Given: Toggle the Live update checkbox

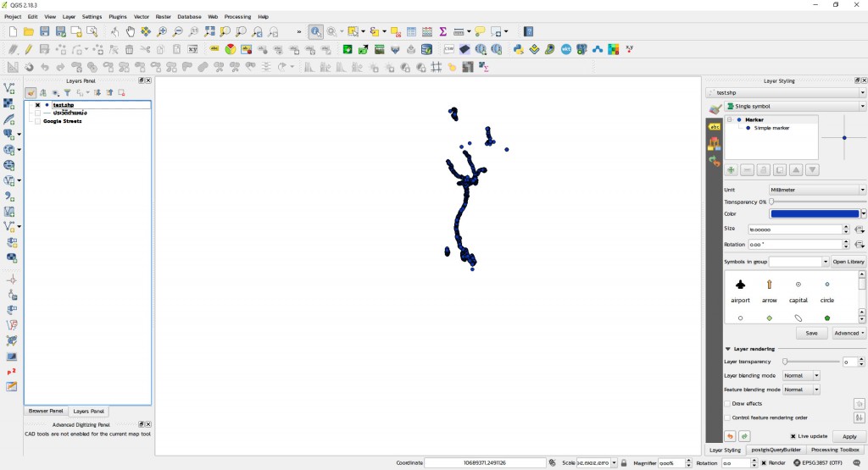Looking at the screenshot, I should tap(792, 436).
